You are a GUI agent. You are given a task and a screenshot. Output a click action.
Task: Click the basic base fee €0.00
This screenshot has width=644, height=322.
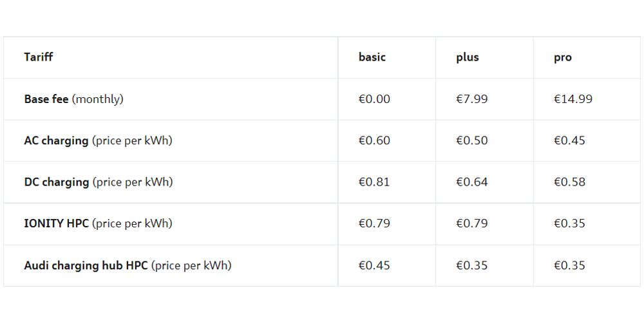(374, 99)
